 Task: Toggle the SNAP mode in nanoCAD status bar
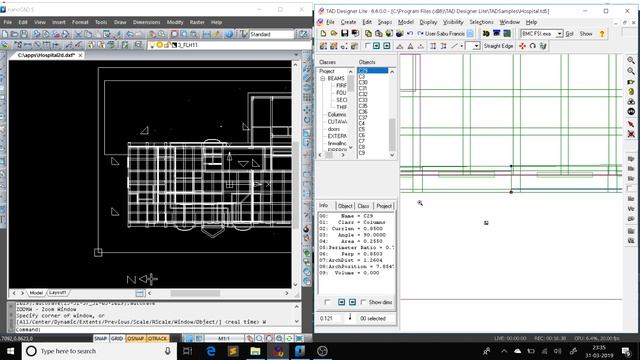point(100,338)
